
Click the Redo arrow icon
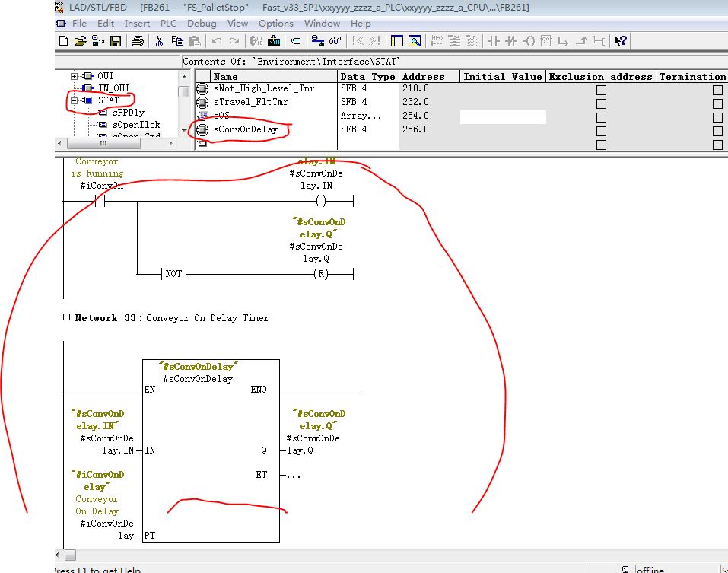tap(234, 41)
